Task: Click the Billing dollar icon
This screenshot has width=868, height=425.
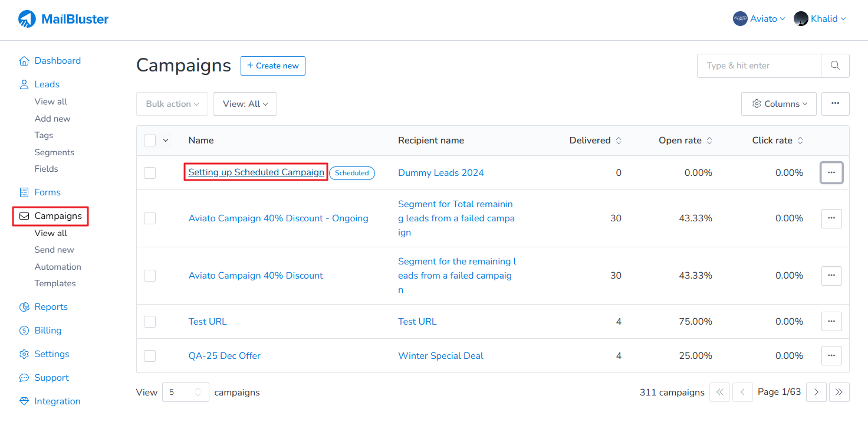Action: pyautogui.click(x=24, y=331)
